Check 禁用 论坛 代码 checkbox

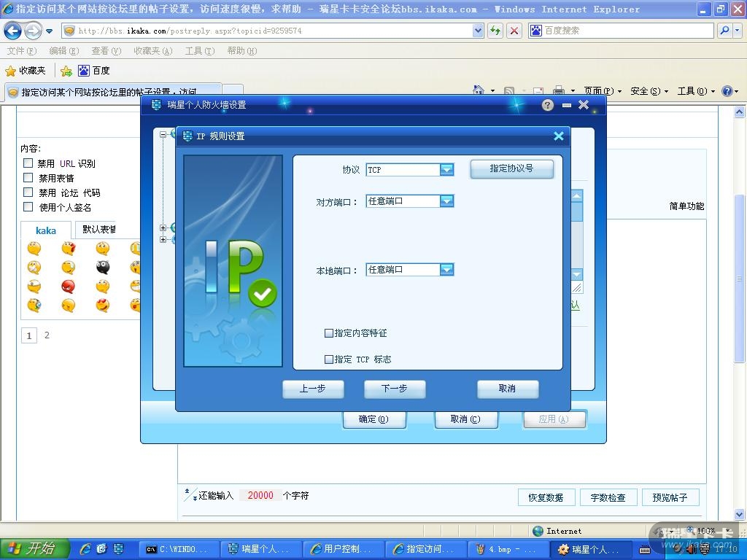point(28,192)
